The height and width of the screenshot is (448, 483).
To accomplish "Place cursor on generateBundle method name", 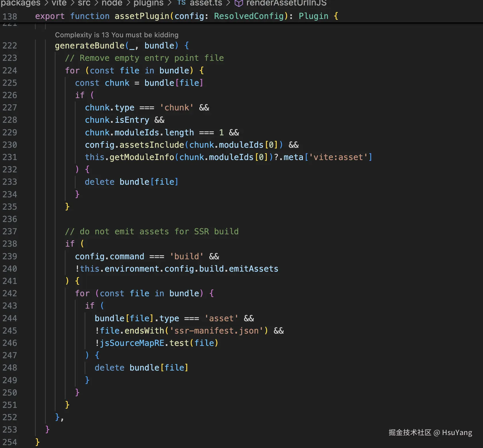I will click(x=90, y=46).
